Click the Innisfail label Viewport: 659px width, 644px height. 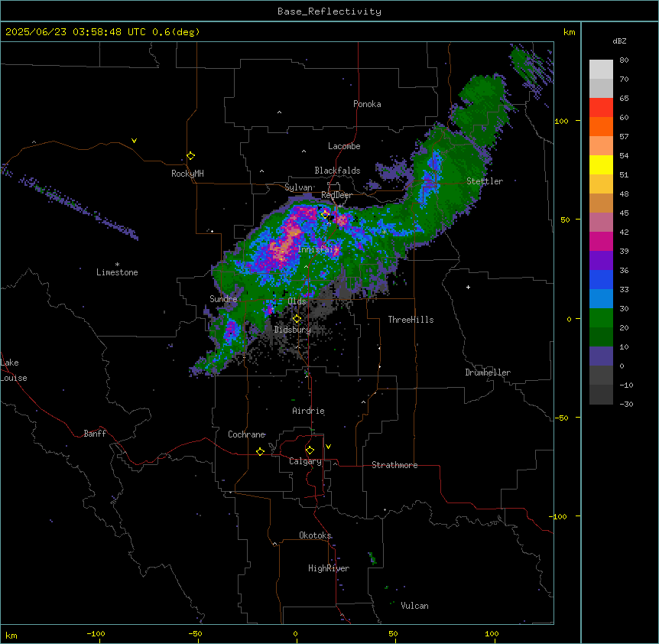tap(318, 249)
